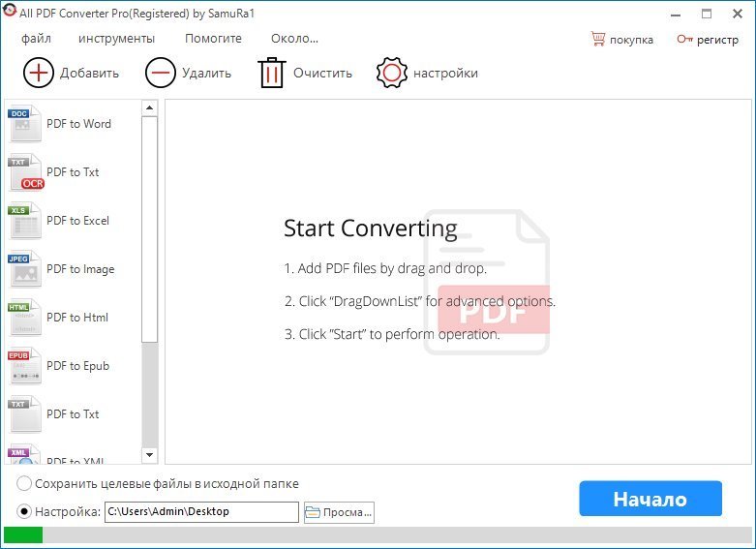Minimize the converter window
This screenshot has width=756, height=549.
click(676, 14)
